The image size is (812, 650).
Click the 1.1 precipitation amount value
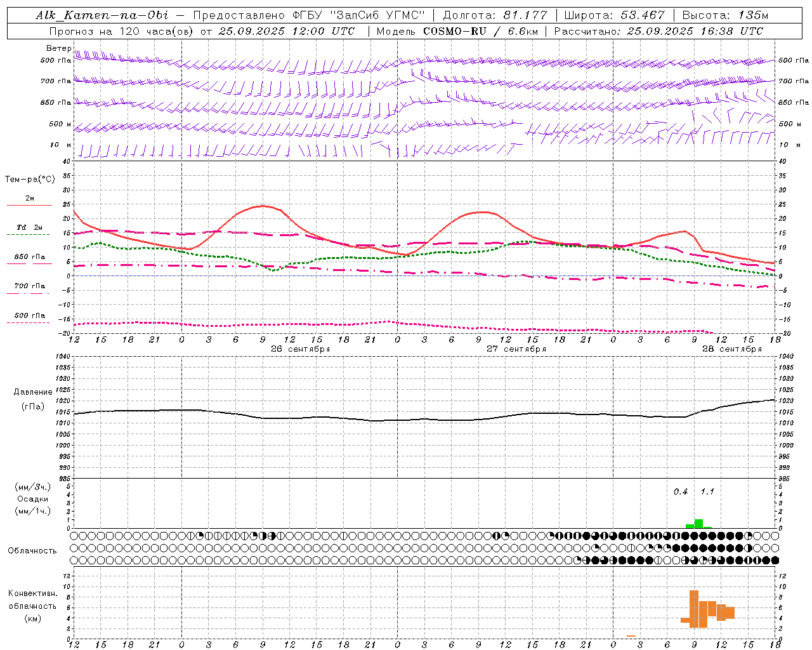pyautogui.click(x=707, y=492)
